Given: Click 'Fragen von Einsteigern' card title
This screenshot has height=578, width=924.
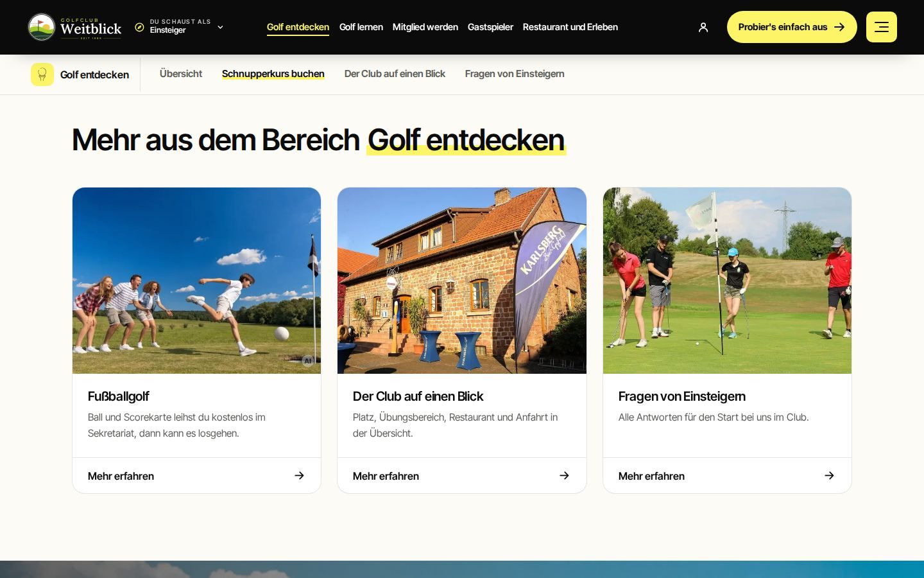Looking at the screenshot, I should pos(681,396).
